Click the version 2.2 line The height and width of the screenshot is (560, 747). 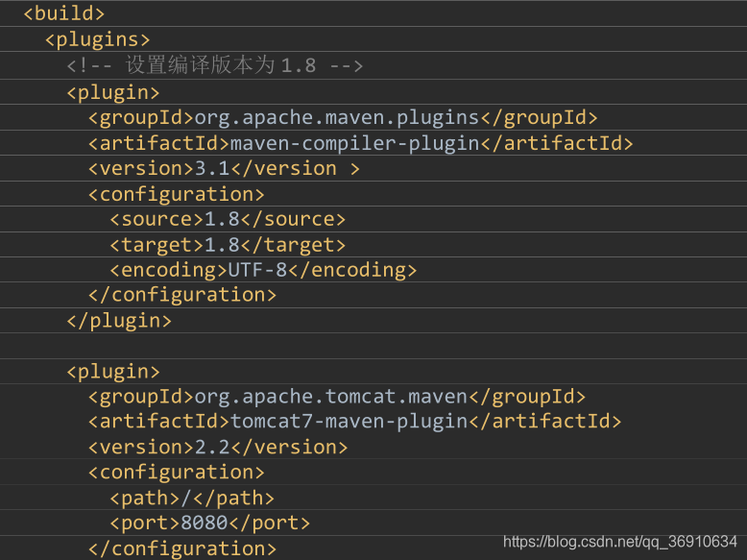(218, 447)
